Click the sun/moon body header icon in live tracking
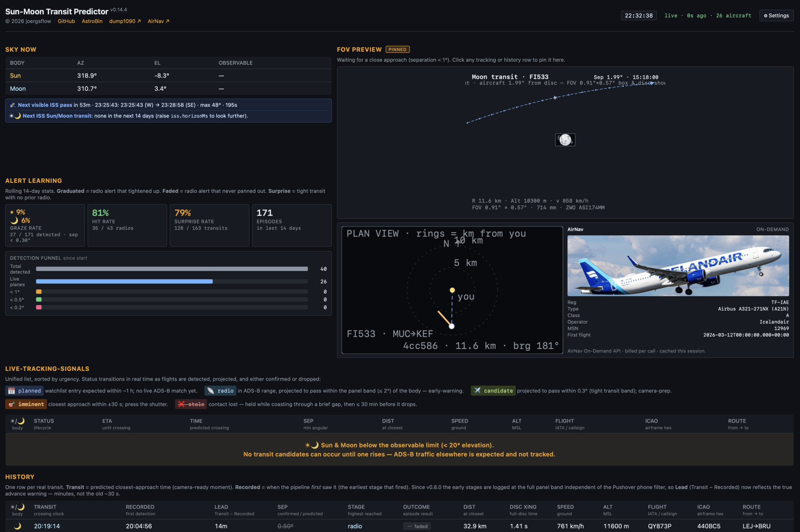 [x=17, y=421]
